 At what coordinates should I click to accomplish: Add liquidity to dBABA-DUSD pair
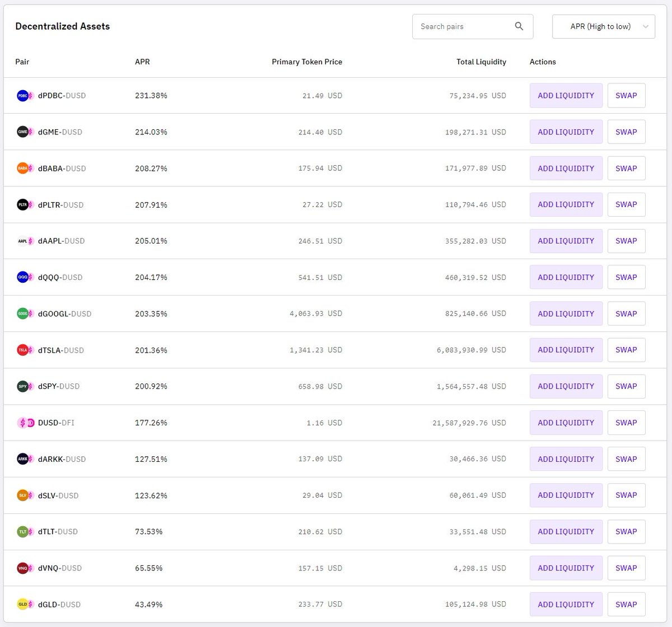pyautogui.click(x=566, y=169)
